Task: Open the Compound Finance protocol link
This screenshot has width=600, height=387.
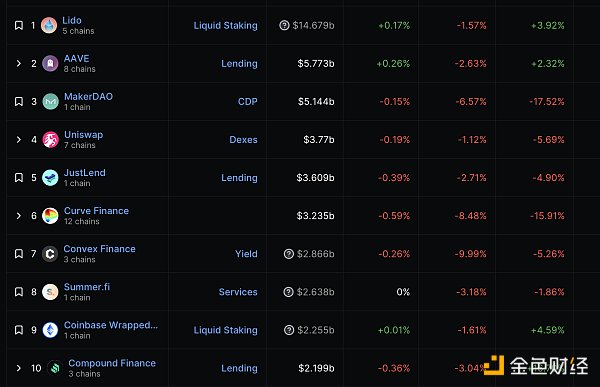Action: [112, 363]
